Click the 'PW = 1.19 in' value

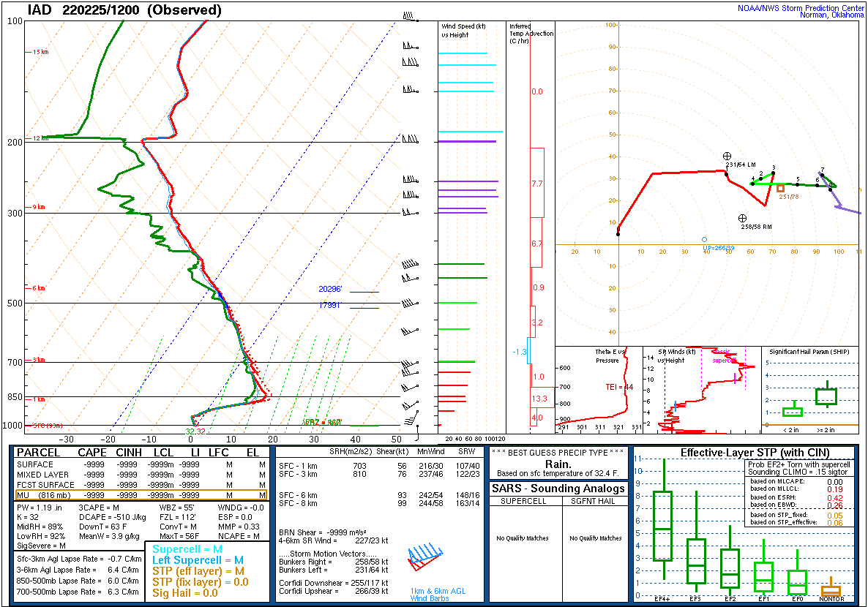tap(40, 508)
